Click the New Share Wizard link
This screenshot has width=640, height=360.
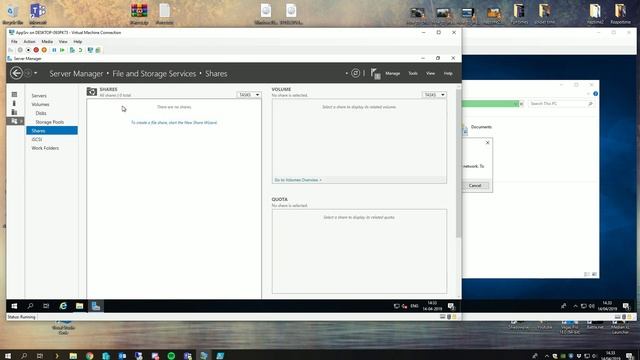pos(174,122)
